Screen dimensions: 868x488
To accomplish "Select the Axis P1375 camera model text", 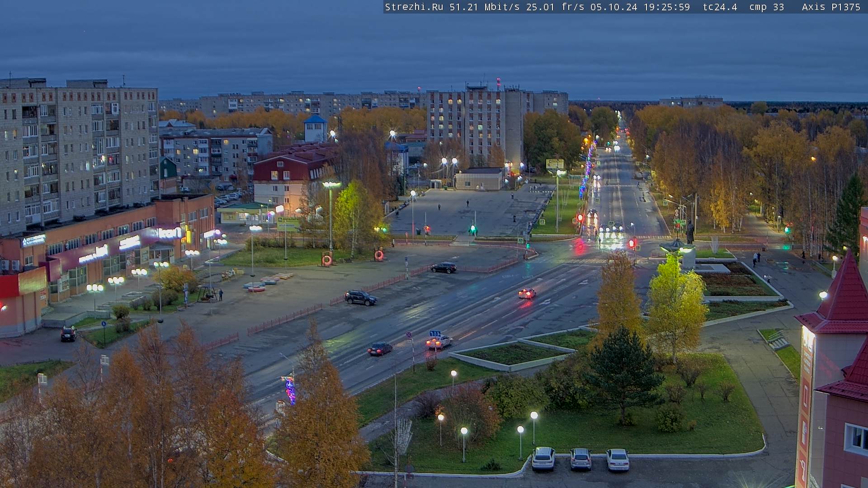I will tap(831, 7).
